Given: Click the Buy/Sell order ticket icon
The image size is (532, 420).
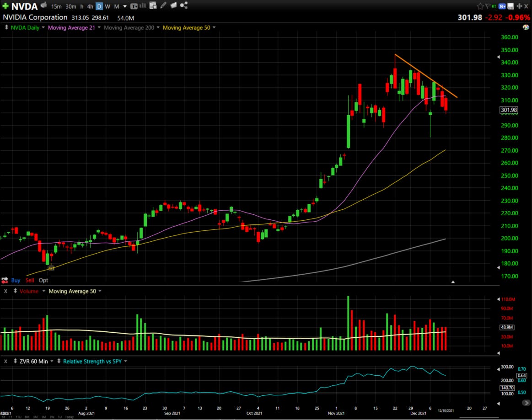Looking at the screenshot, I should pyautogui.click(x=5, y=280).
